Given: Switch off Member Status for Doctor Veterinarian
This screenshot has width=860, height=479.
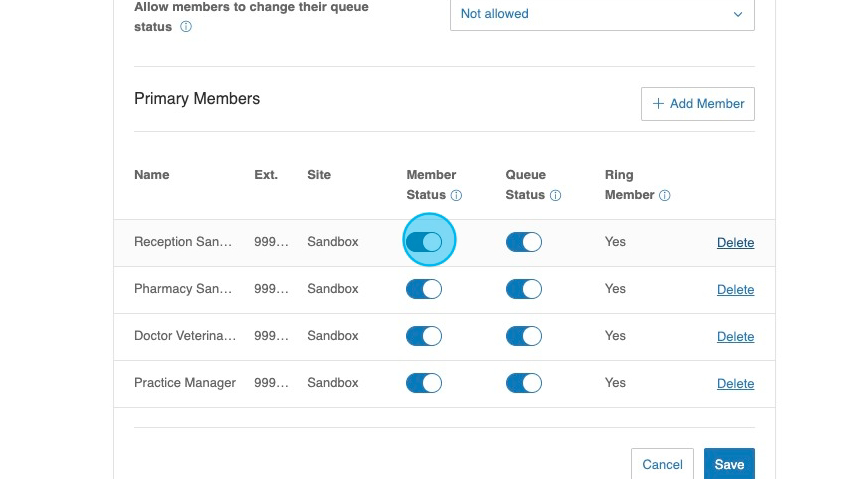Looking at the screenshot, I should click(424, 336).
